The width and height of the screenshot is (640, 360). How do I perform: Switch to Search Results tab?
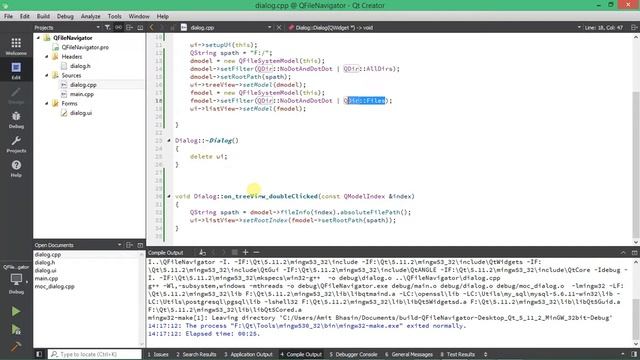point(196,354)
